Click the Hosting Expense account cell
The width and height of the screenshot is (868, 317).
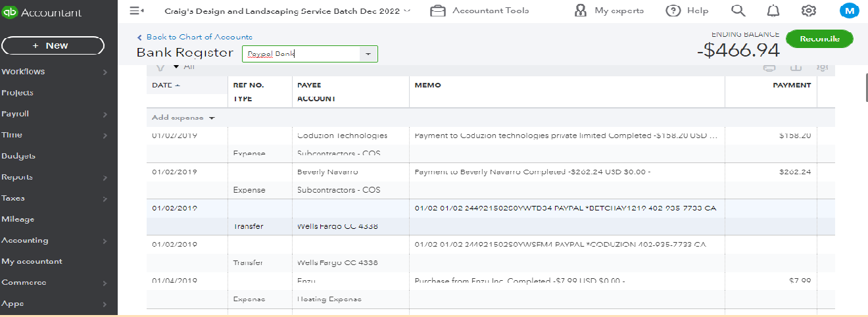coord(329,299)
